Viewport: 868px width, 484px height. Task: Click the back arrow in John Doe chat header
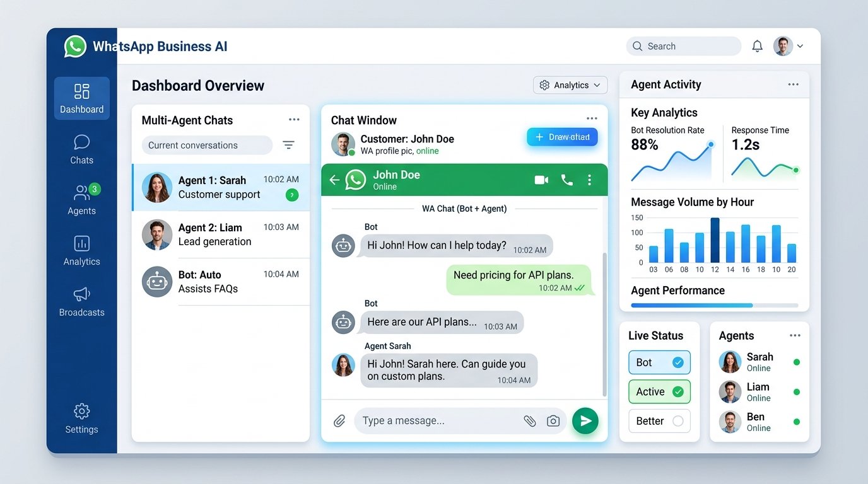[x=334, y=180]
